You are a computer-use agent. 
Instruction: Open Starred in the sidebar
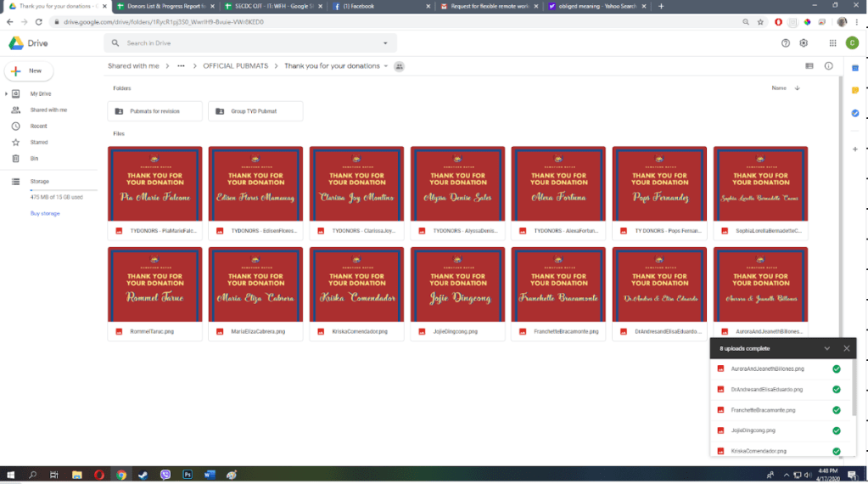click(39, 142)
